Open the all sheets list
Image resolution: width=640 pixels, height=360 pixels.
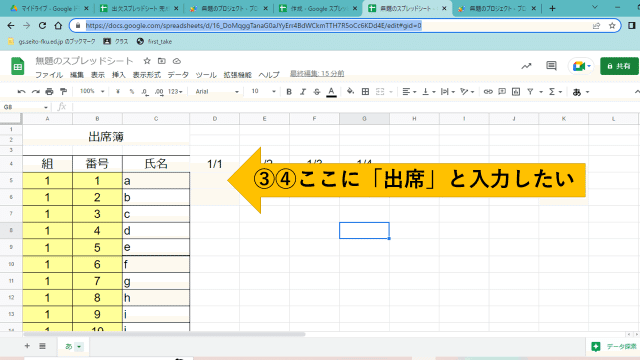pos(42,346)
